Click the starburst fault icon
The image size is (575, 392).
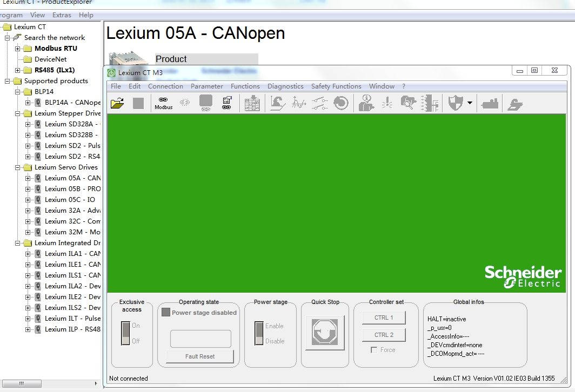(x=387, y=103)
